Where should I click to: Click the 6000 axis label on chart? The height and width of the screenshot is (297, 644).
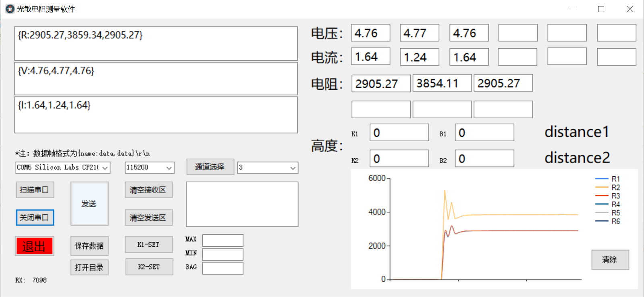pyautogui.click(x=377, y=178)
